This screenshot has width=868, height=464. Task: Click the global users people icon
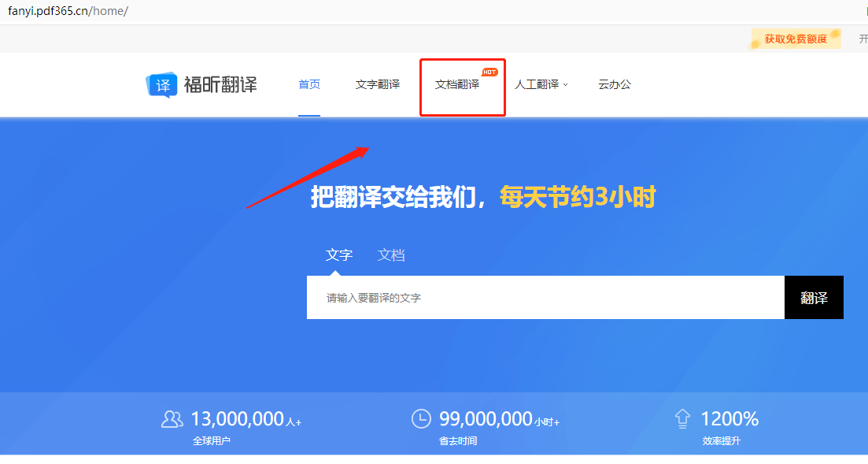pos(172,419)
